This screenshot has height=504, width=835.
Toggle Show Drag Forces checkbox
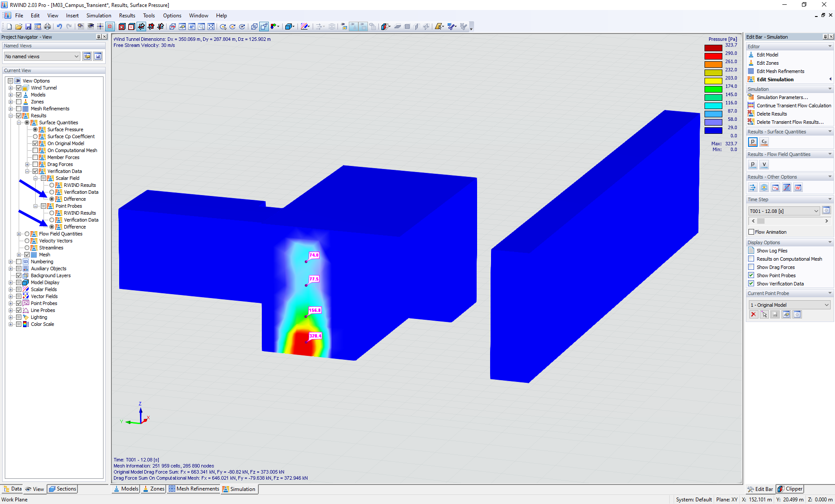(x=752, y=267)
